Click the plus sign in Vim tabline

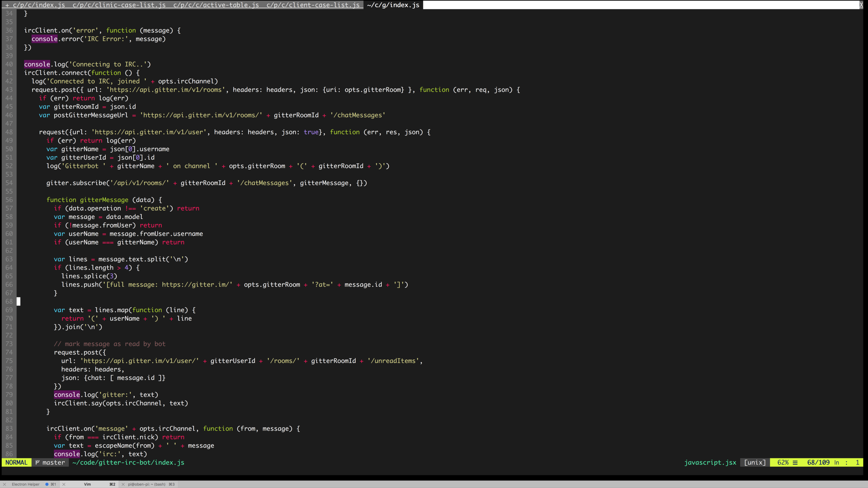point(7,5)
